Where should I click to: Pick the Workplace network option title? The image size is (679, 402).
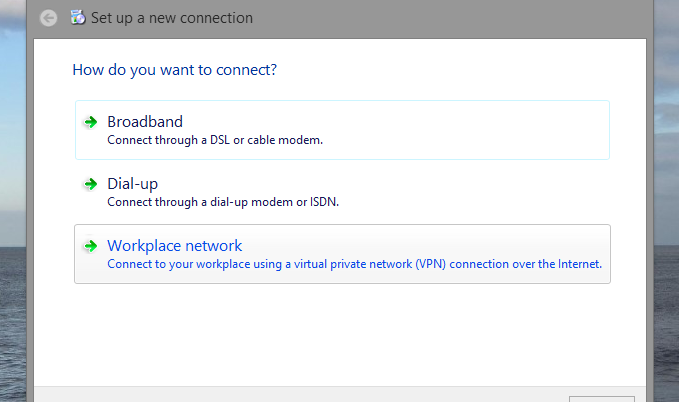[174, 246]
